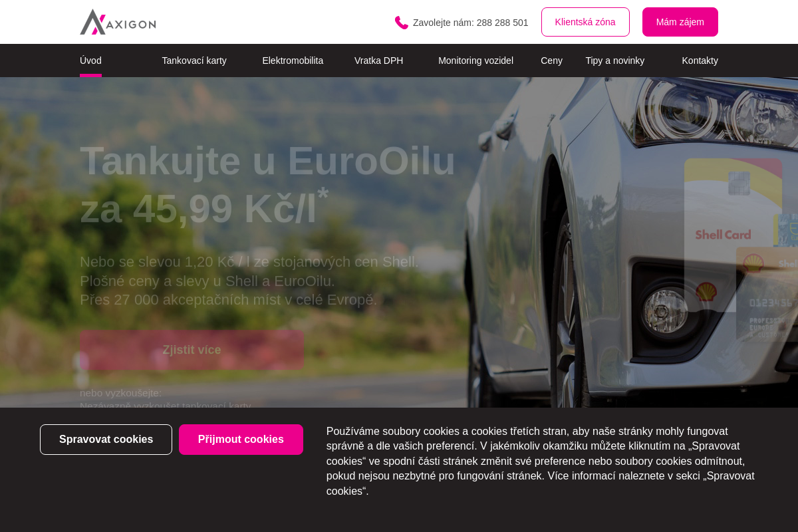Open Spravovat cookies settings
Viewport: 798px width, 532px height.
click(106, 440)
